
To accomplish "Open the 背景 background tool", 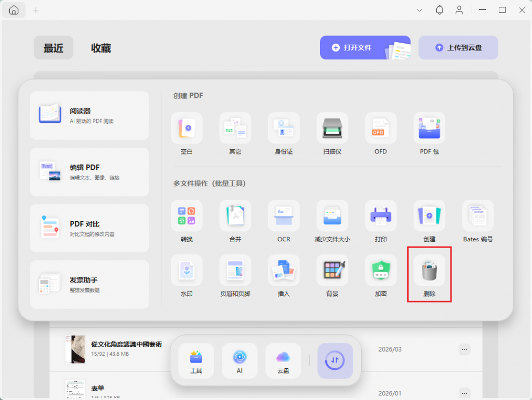I will [x=332, y=270].
